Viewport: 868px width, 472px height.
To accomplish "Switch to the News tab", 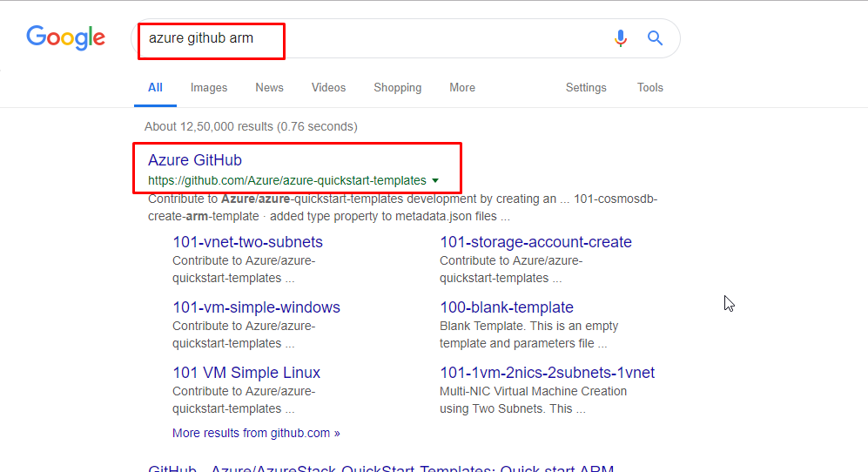I will (x=269, y=88).
